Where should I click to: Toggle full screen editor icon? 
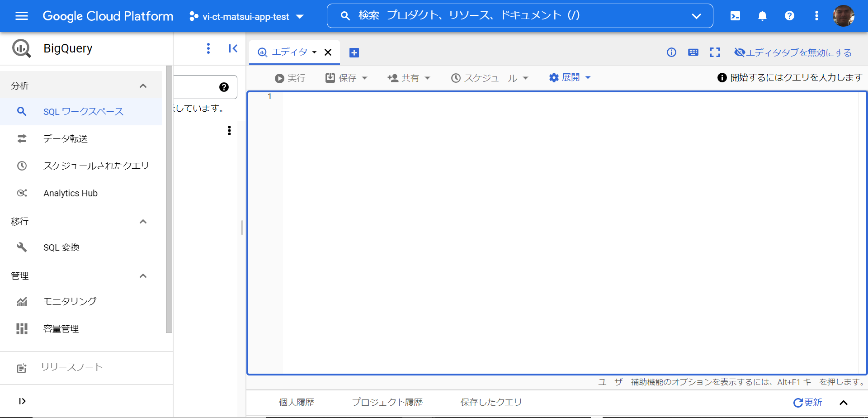point(715,52)
